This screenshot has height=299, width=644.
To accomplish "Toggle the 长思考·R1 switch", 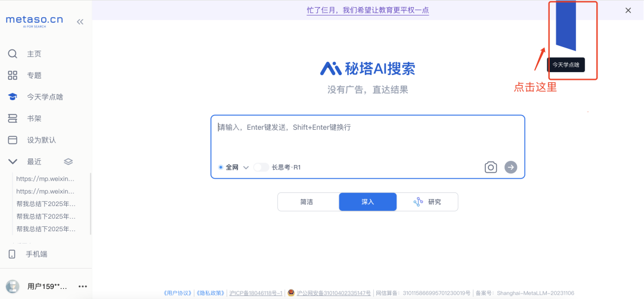I will [x=261, y=167].
